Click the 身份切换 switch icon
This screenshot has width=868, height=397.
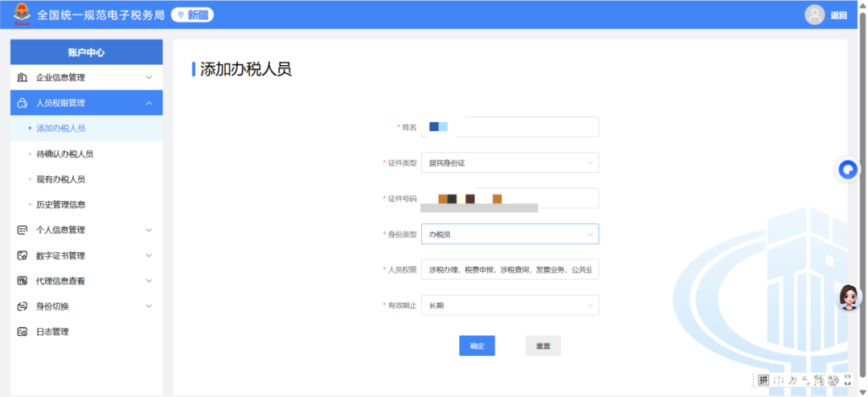(23, 306)
